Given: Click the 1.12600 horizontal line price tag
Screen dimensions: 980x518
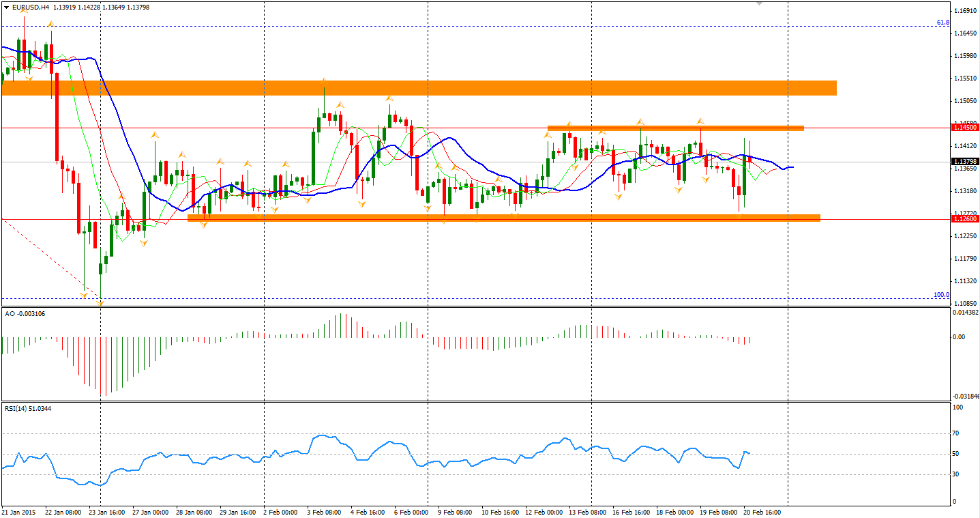Looking at the screenshot, I should pos(966,219).
